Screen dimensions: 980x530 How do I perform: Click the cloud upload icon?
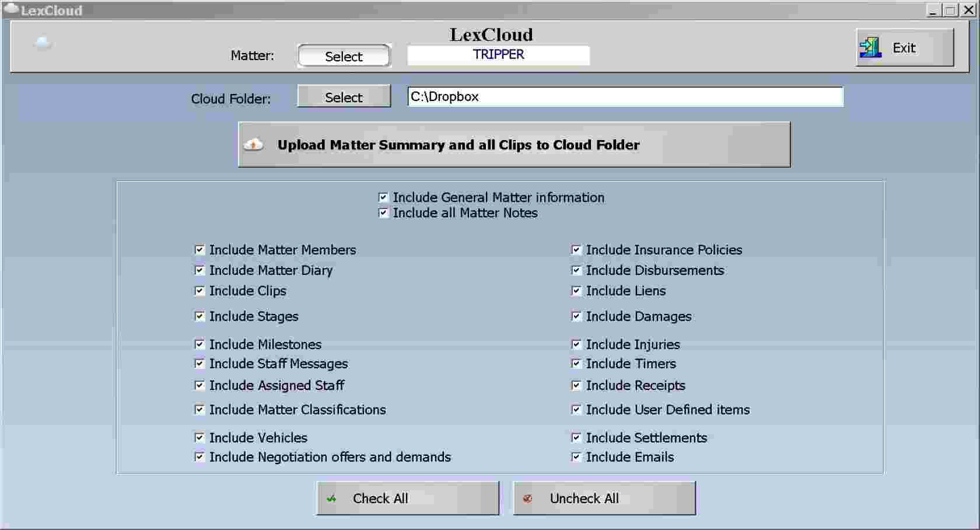pos(253,144)
